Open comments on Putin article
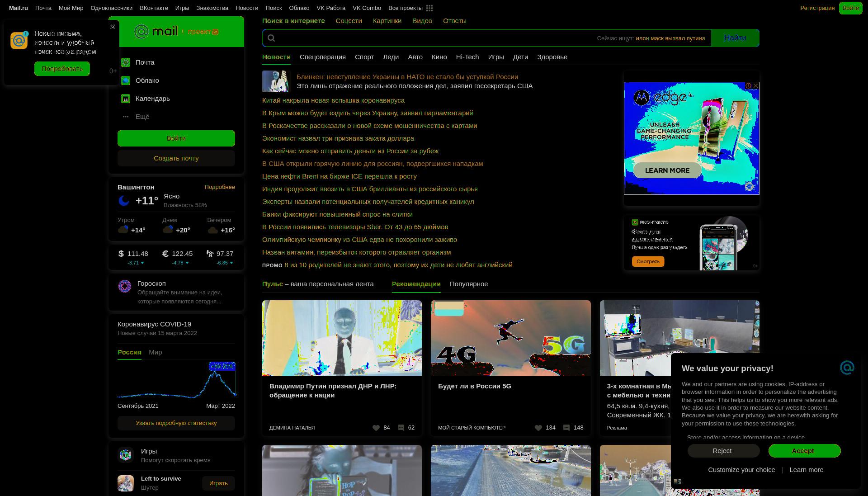 click(x=401, y=428)
